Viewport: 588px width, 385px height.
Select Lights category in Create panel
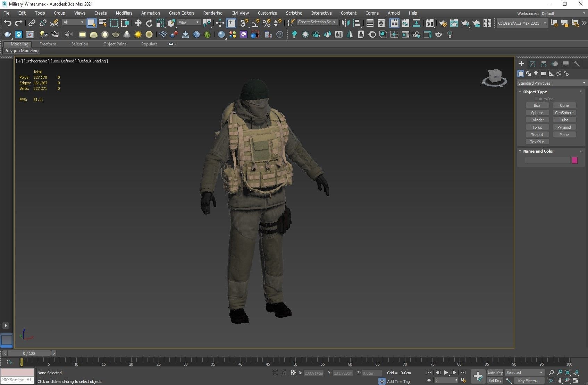click(536, 74)
